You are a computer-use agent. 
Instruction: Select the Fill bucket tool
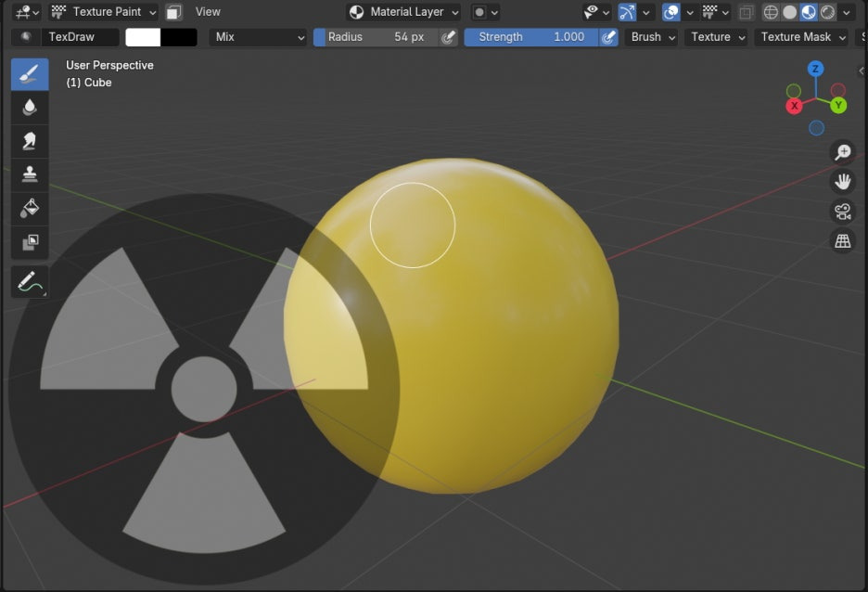[x=30, y=208]
